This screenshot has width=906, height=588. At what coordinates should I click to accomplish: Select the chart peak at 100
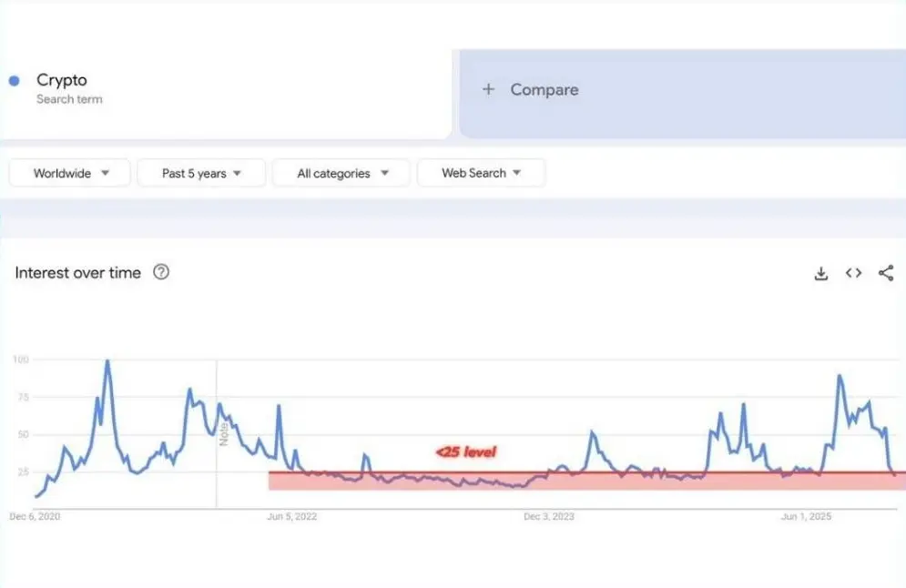107,361
